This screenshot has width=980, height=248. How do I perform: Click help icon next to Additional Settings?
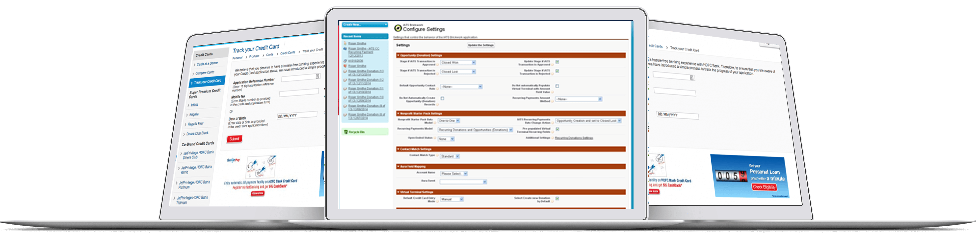552,138
